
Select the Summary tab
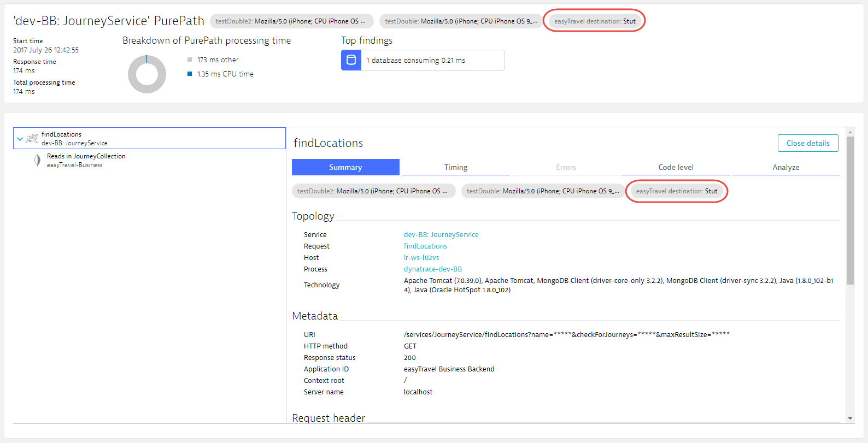(345, 167)
